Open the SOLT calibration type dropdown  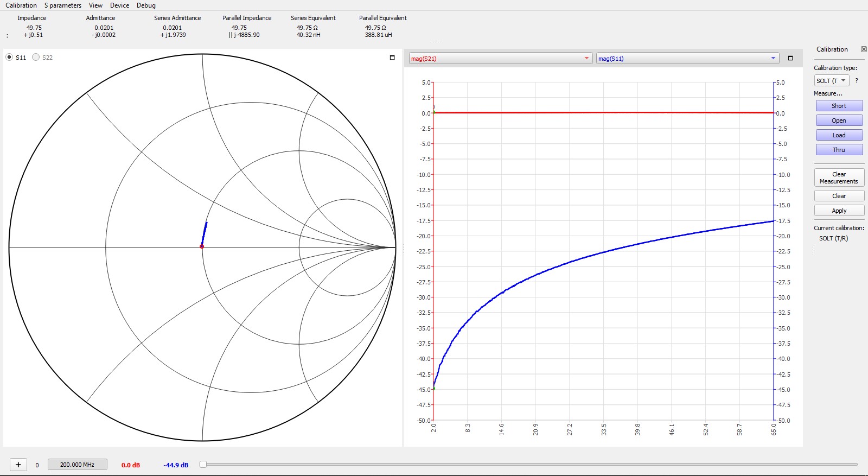click(832, 80)
